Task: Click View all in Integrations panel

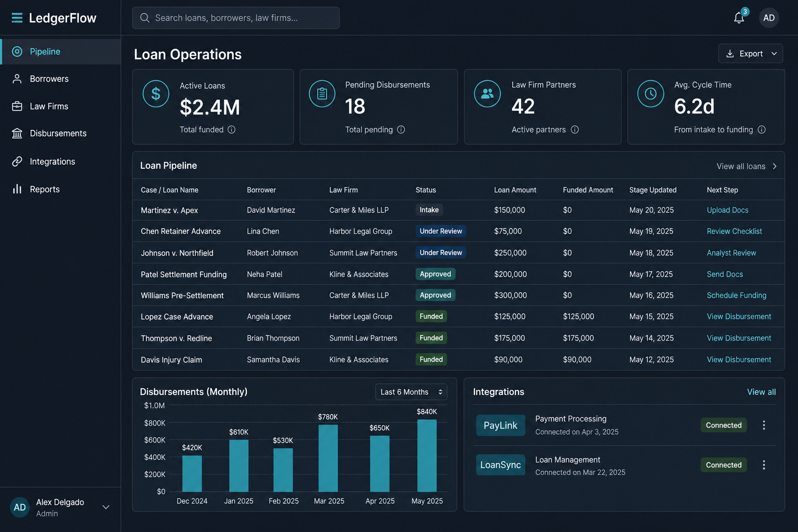Action: pos(761,392)
